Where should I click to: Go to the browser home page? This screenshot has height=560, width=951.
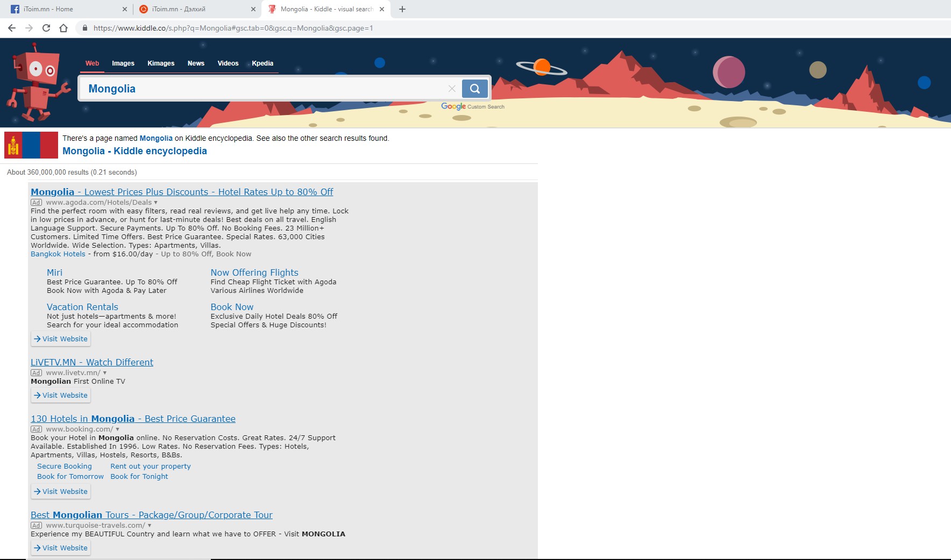63,28
